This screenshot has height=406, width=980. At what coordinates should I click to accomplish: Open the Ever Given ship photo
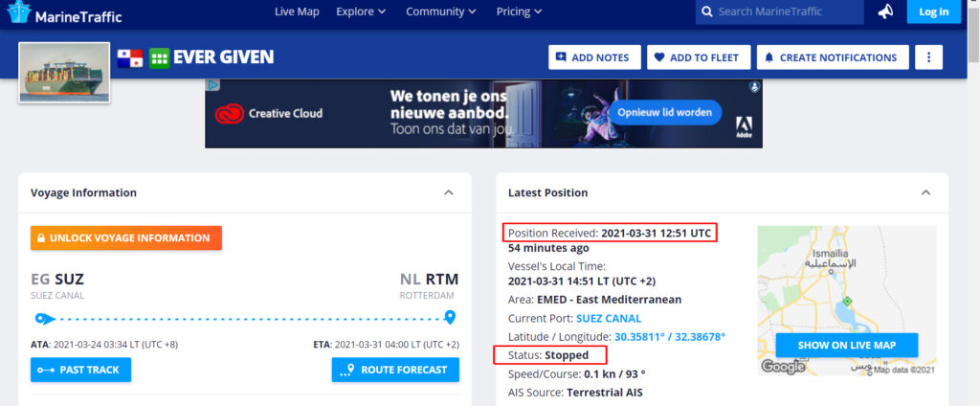point(64,72)
